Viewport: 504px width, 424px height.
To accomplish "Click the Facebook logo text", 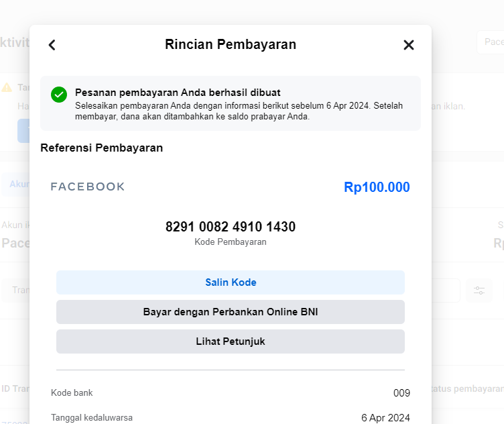I will [88, 187].
